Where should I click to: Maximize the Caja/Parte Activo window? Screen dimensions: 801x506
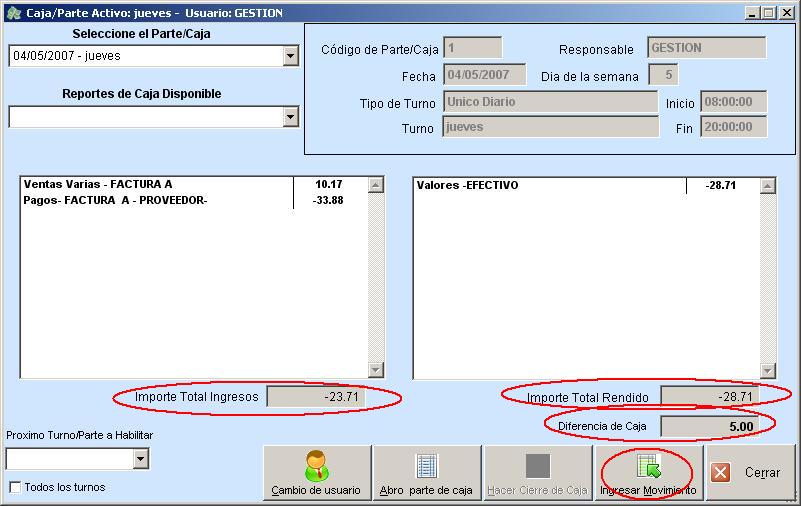pos(768,13)
